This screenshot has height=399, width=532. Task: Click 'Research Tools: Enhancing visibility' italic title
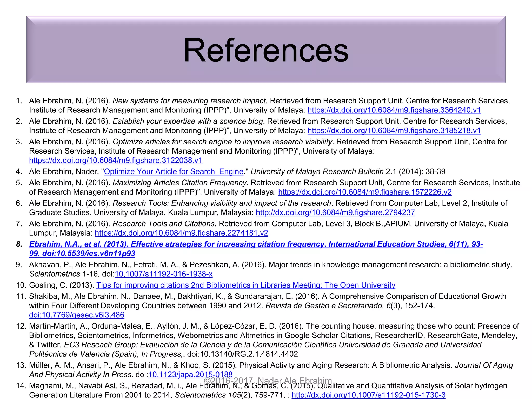tap(222, 203)
